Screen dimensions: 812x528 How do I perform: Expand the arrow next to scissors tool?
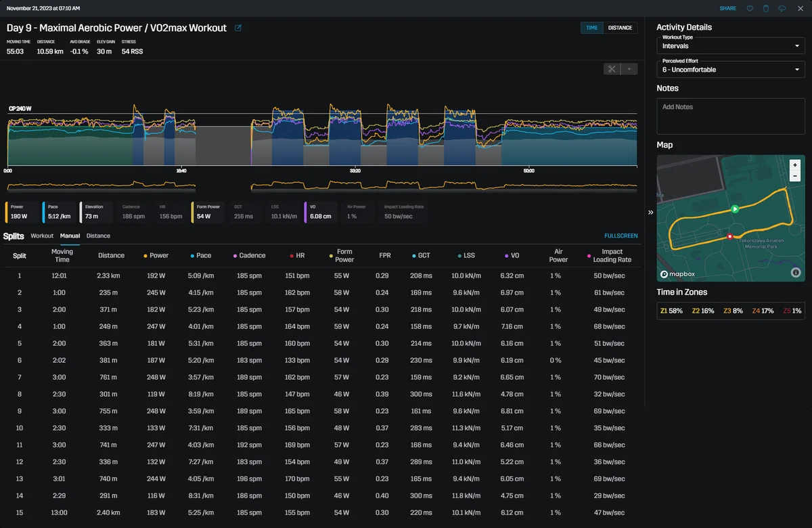tap(629, 69)
